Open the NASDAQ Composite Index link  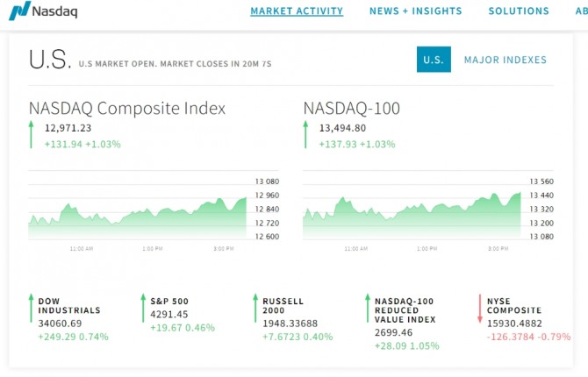127,109
